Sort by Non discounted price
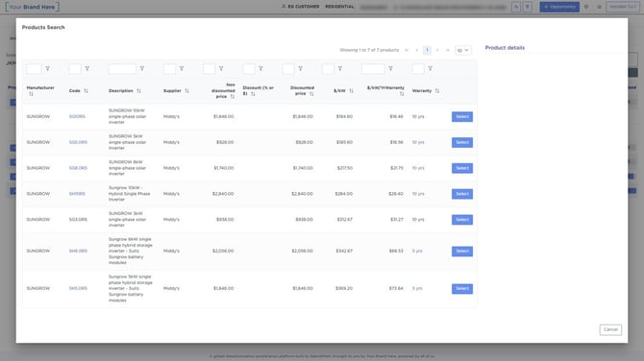Viewport: 644px width, 361px height. (x=233, y=96)
